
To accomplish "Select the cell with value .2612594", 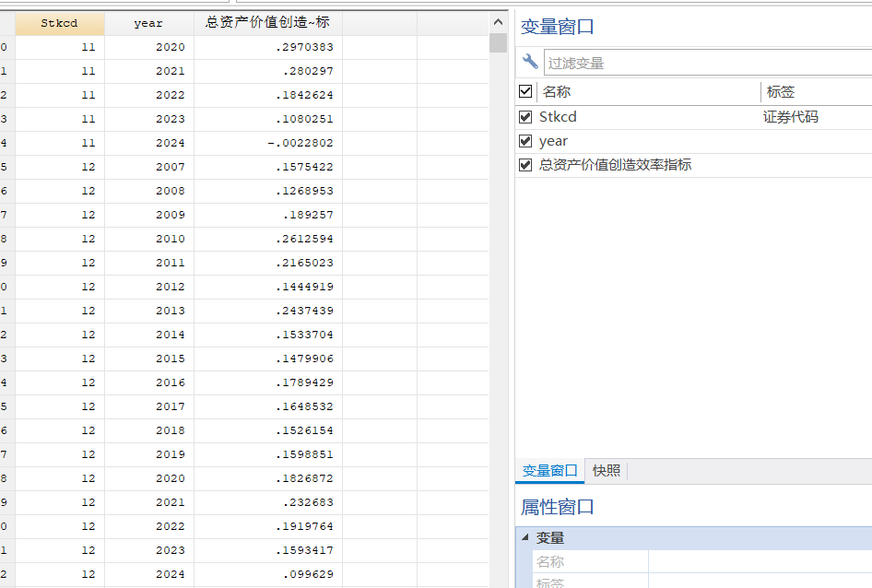I will [x=268, y=239].
